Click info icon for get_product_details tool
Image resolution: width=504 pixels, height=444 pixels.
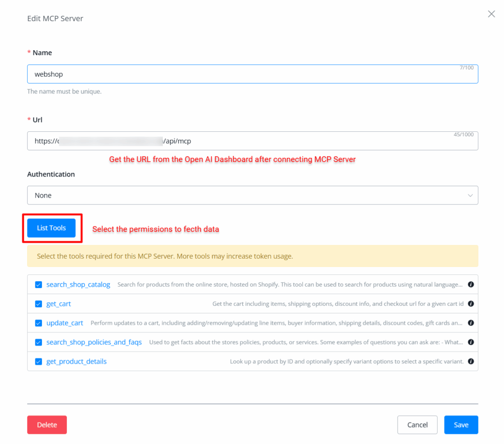coord(471,361)
